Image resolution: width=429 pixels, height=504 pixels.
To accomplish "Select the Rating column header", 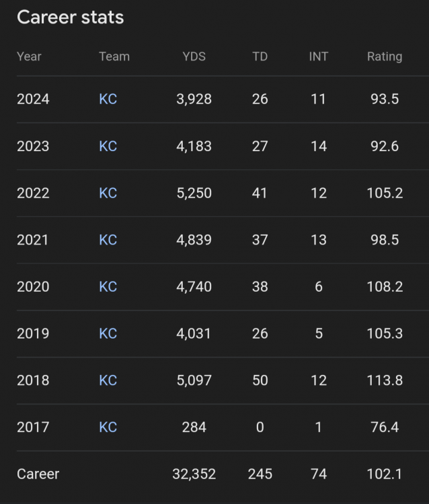I will (385, 56).
